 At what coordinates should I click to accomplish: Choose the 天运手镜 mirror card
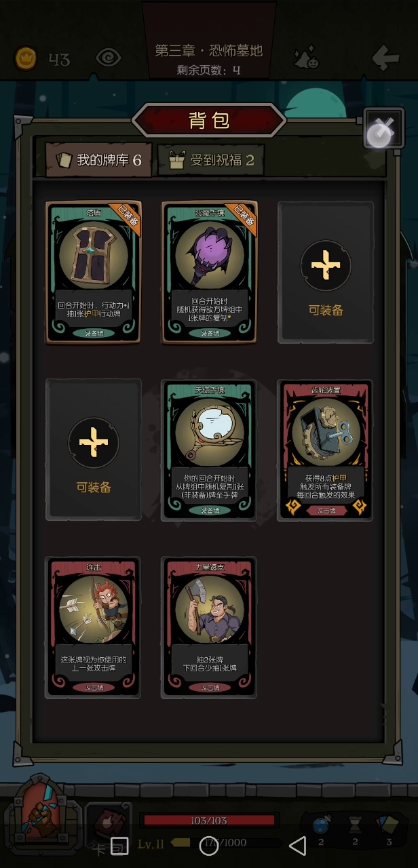(209, 450)
